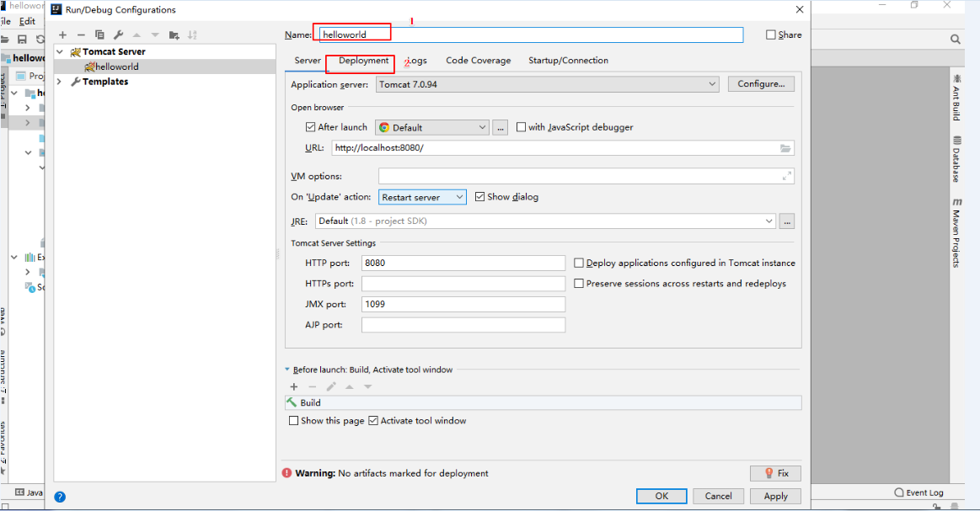The height and width of the screenshot is (511, 980).
Task: Add a before launch task
Action: (x=294, y=386)
